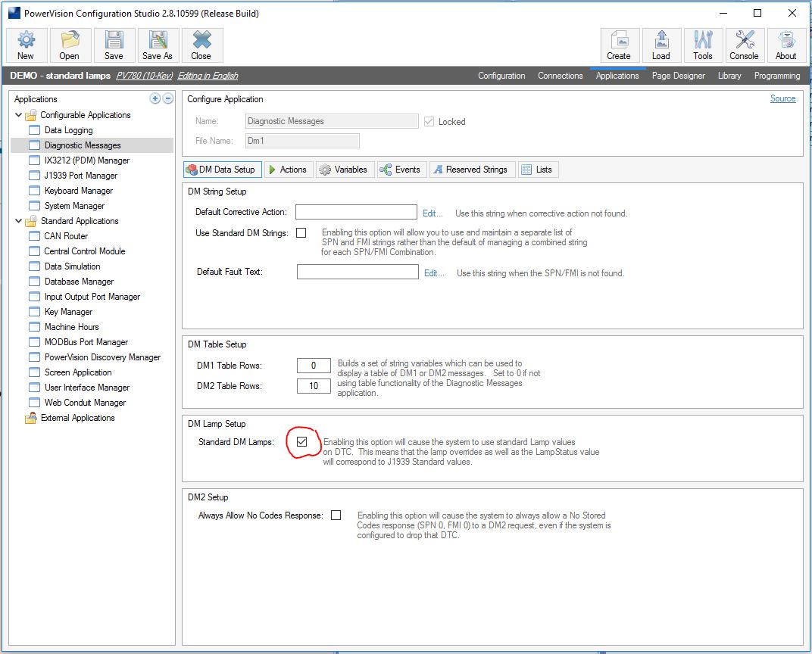Go to the Page Designer section
This screenshot has height=654, width=812.
[x=679, y=76]
